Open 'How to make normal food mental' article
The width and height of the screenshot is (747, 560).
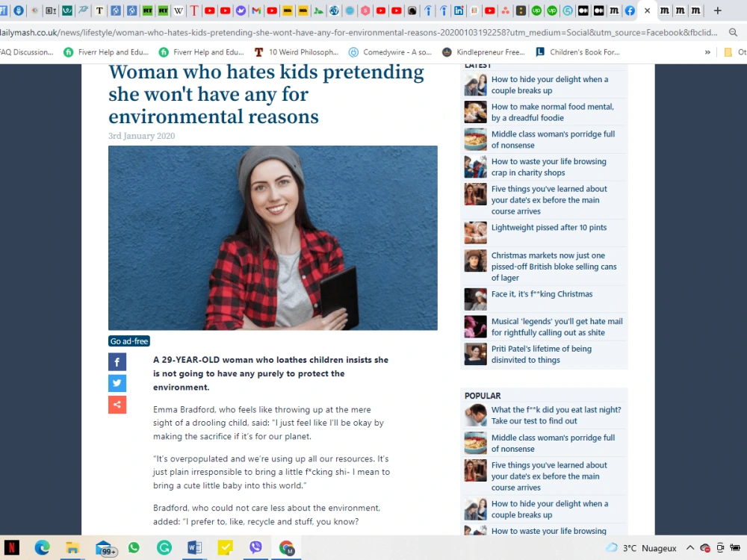(553, 113)
